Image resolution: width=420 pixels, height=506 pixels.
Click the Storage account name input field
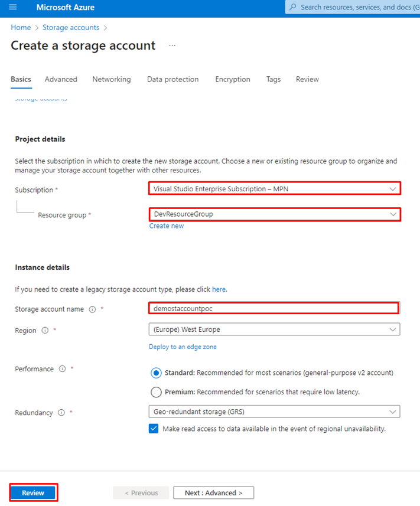[x=273, y=308]
